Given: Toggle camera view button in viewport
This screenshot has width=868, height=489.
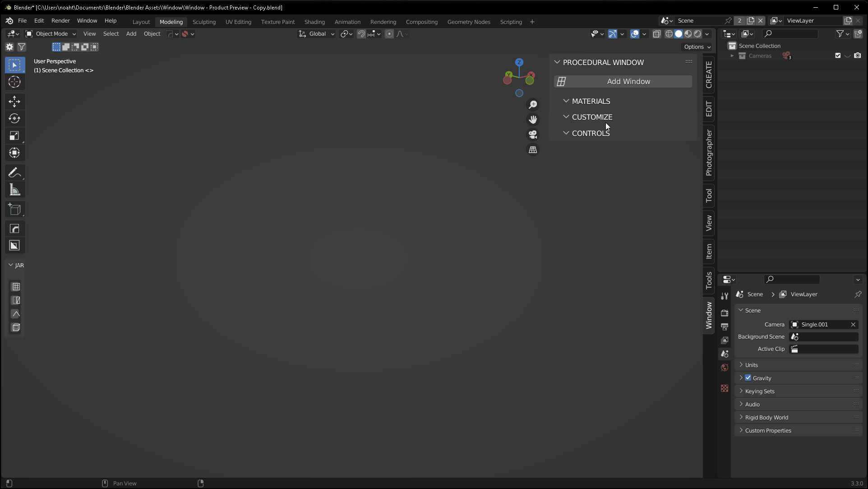Looking at the screenshot, I should coord(533,135).
